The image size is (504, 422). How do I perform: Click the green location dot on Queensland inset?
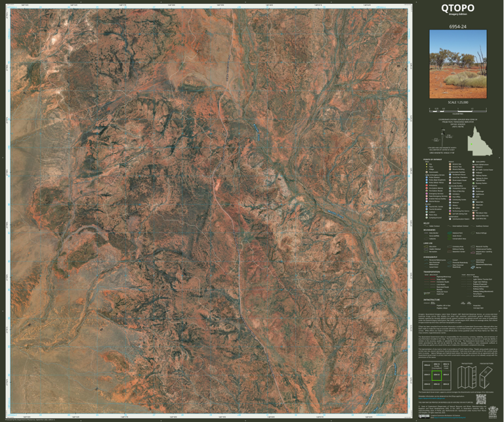pyautogui.click(x=472, y=144)
